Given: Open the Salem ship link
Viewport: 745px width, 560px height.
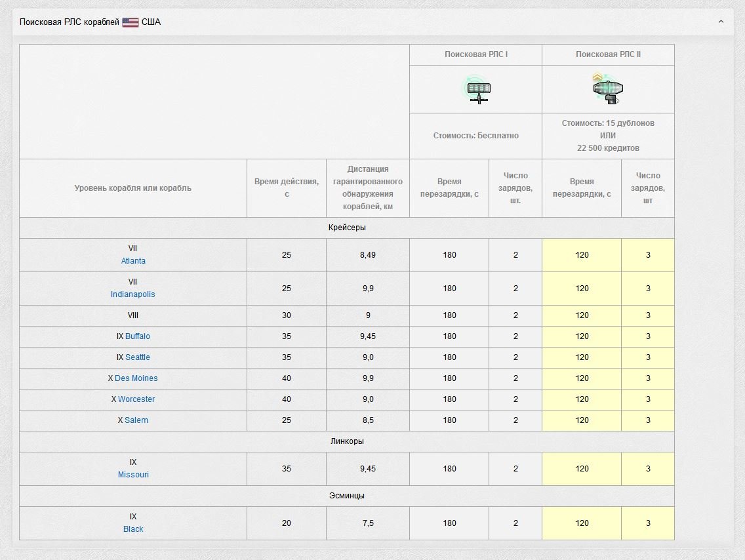Looking at the screenshot, I should point(136,420).
